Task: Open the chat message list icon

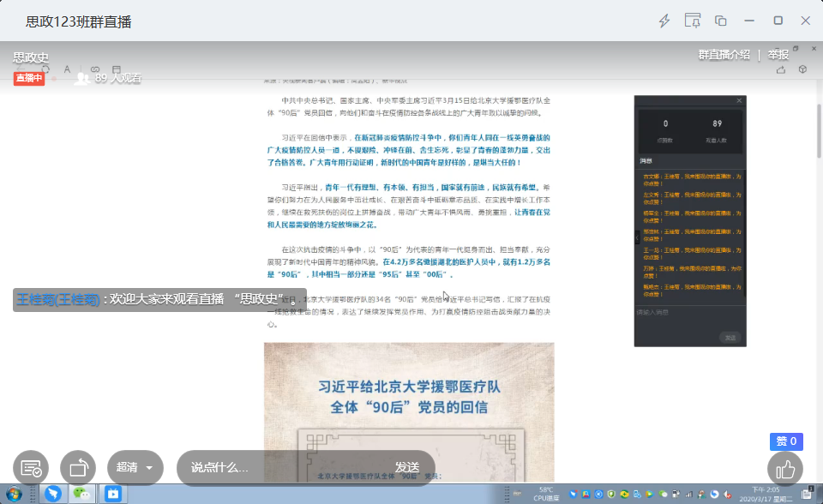Action: coord(31,468)
